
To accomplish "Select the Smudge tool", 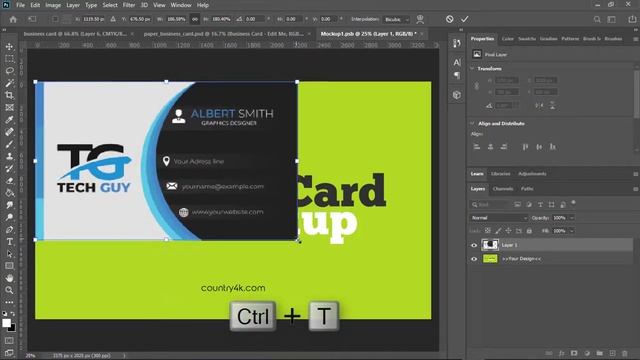I will [9, 205].
